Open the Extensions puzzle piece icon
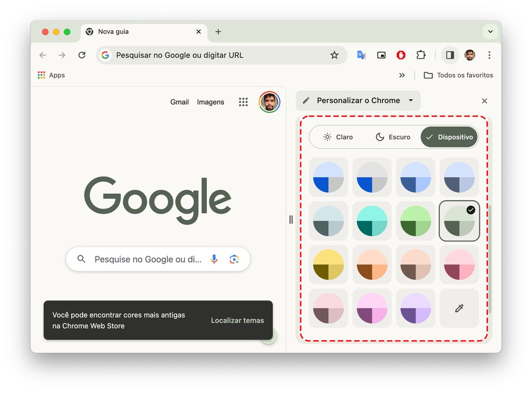The width and height of the screenshot is (532, 393). click(x=421, y=55)
